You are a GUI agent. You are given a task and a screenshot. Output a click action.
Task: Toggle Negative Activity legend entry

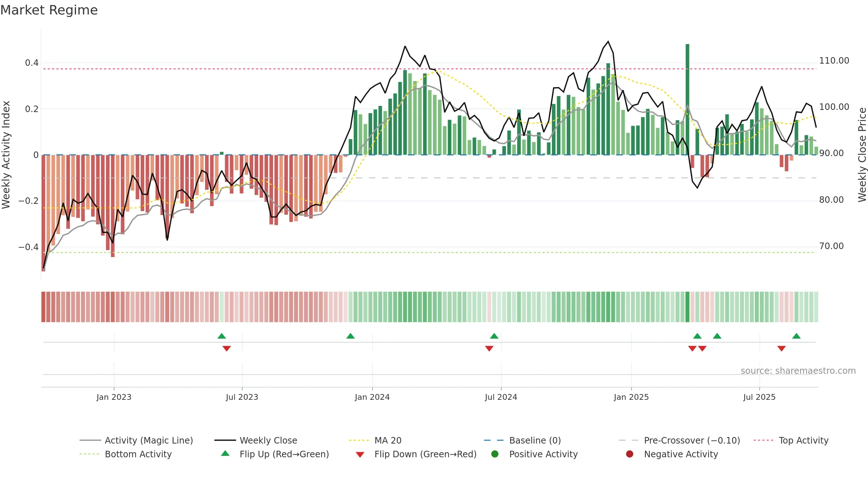point(672,454)
